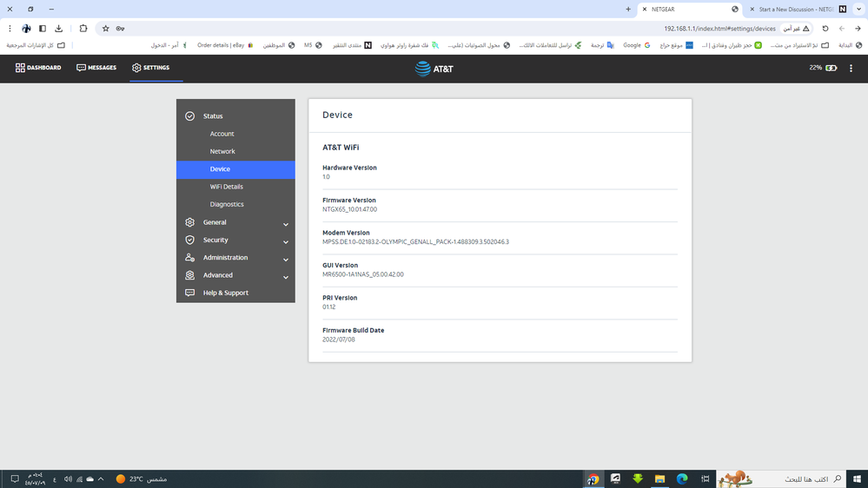Click the battery status icon
Viewport: 868px width, 488px height.
(832, 68)
